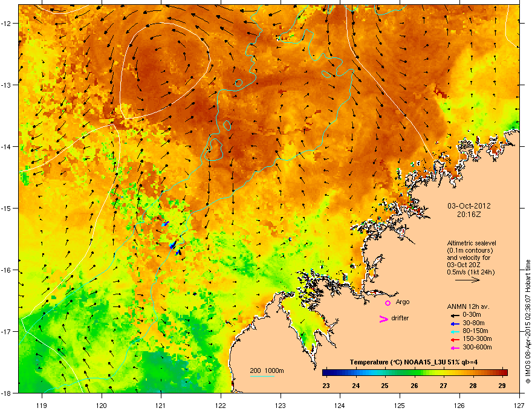Click the date text 03-Oct-2012

(x=469, y=206)
